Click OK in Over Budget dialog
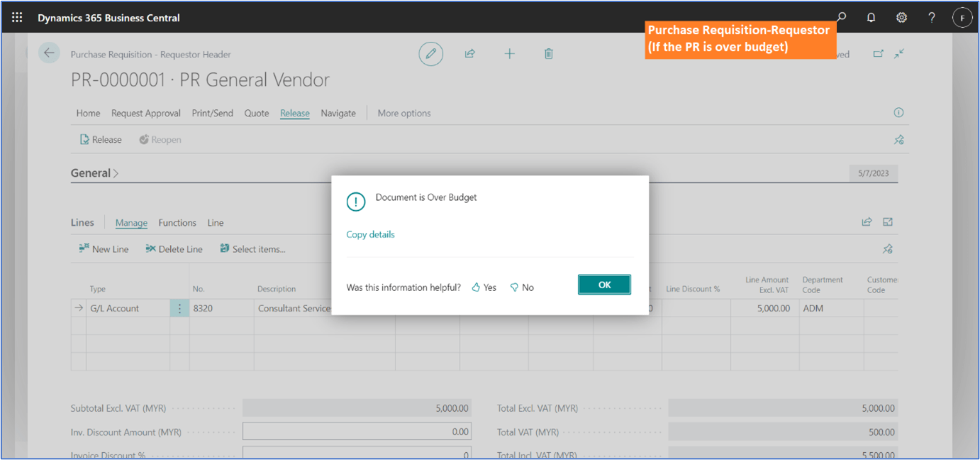Viewport: 980px width, 460px height. (x=604, y=285)
